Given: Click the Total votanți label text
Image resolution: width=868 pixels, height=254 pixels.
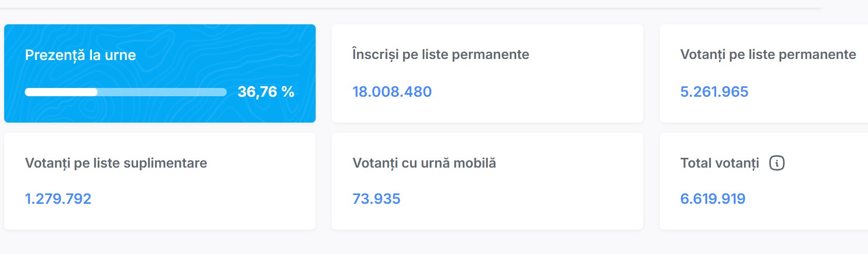Looking at the screenshot, I should (719, 163).
